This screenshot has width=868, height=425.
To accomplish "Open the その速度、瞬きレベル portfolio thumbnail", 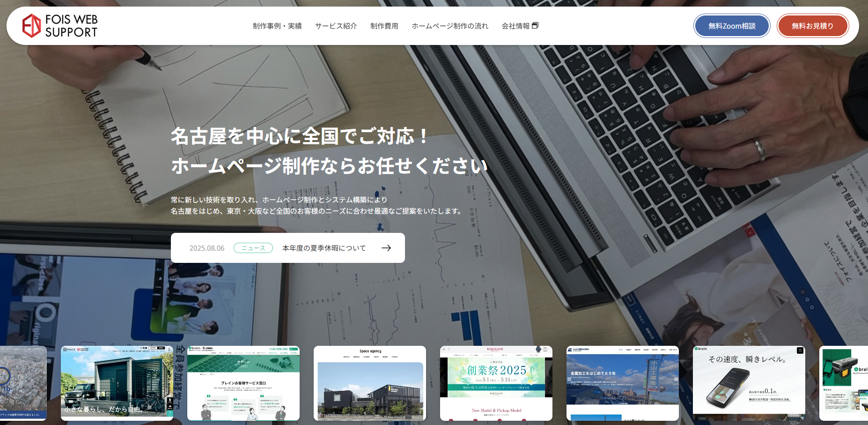I will (749, 383).
